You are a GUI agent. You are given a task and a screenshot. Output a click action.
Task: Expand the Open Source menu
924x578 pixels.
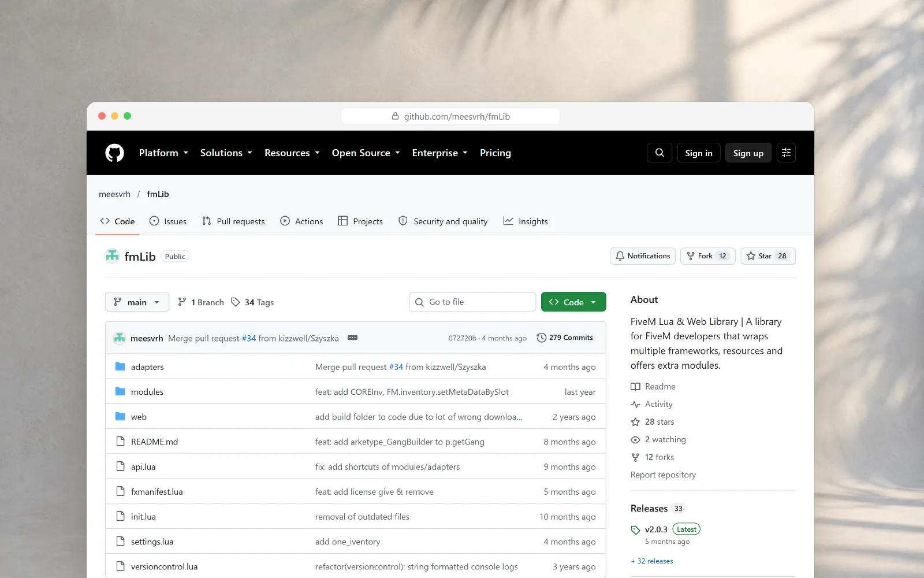point(366,153)
